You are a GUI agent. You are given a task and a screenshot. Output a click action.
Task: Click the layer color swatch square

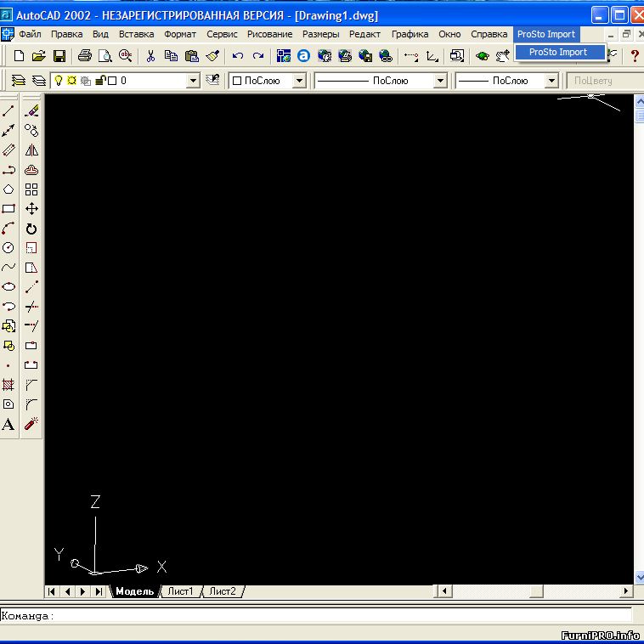112,81
